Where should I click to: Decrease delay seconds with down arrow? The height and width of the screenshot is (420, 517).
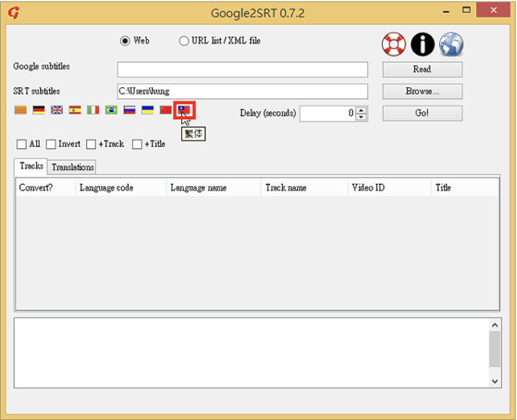[361, 117]
